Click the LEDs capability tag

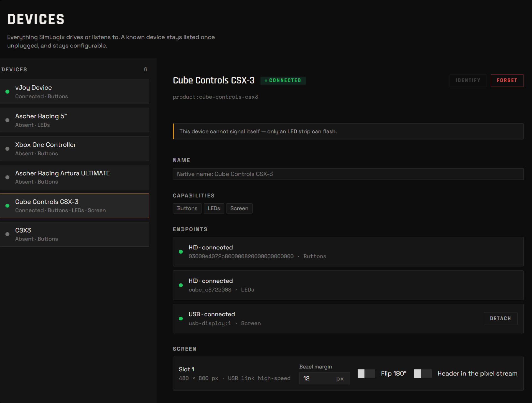click(214, 208)
